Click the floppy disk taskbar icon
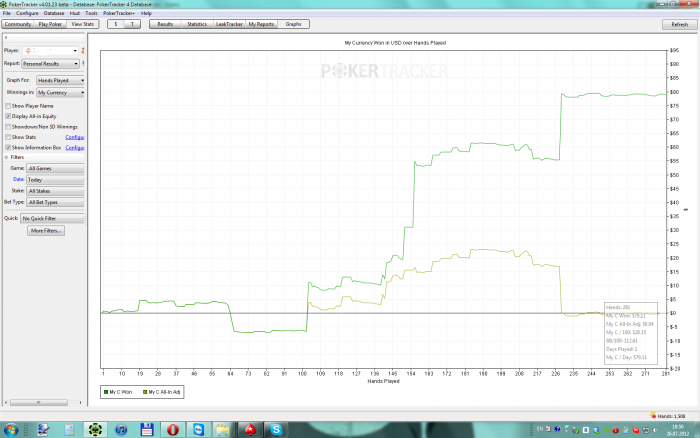The image size is (700, 438). point(147,430)
